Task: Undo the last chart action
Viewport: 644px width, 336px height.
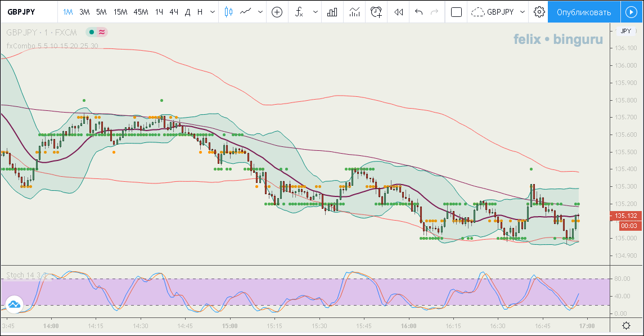Action: [418, 12]
